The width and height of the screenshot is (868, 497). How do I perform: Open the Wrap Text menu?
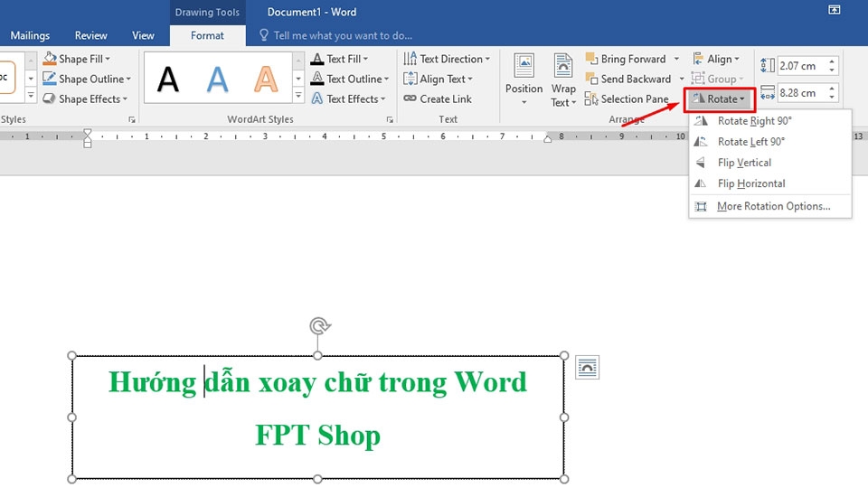563,80
